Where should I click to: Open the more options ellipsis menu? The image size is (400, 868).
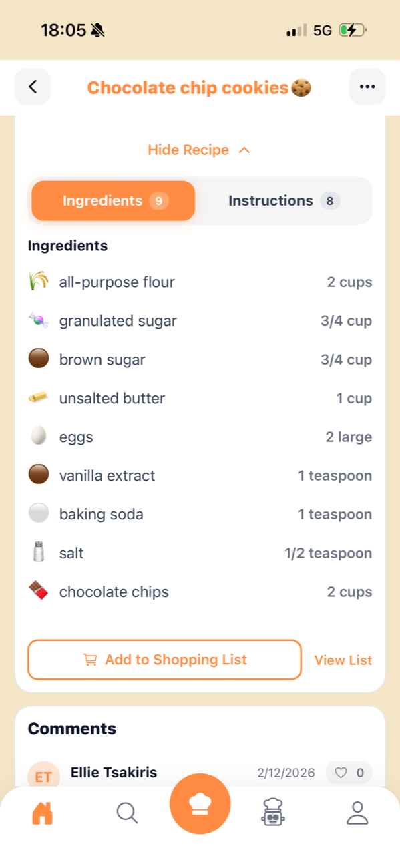point(367,87)
